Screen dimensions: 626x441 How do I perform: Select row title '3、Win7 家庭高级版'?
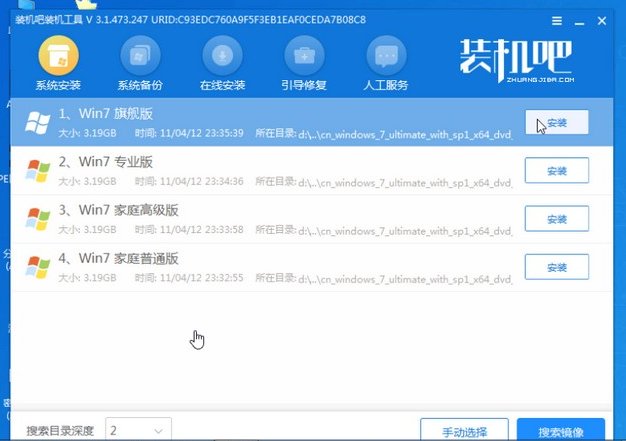pyautogui.click(x=119, y=210)
